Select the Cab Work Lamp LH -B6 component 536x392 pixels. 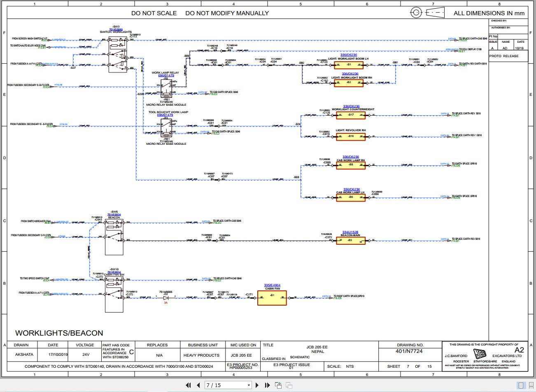351,197
